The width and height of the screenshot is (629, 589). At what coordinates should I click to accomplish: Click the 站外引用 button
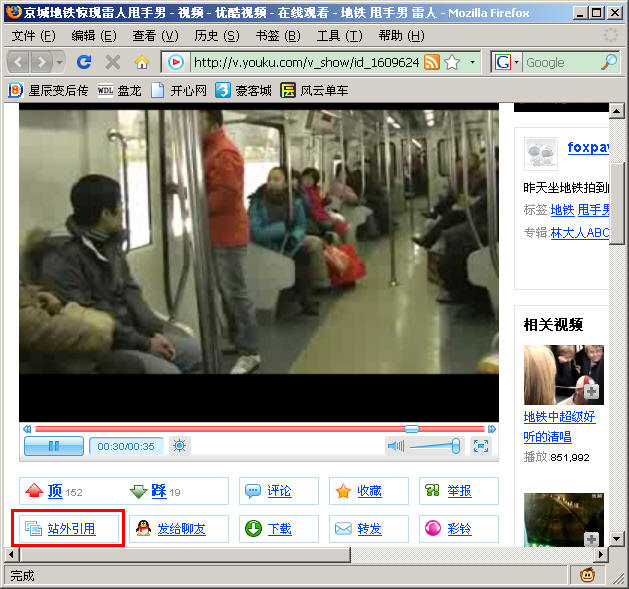pyautogui.click(x=68, y=528)
